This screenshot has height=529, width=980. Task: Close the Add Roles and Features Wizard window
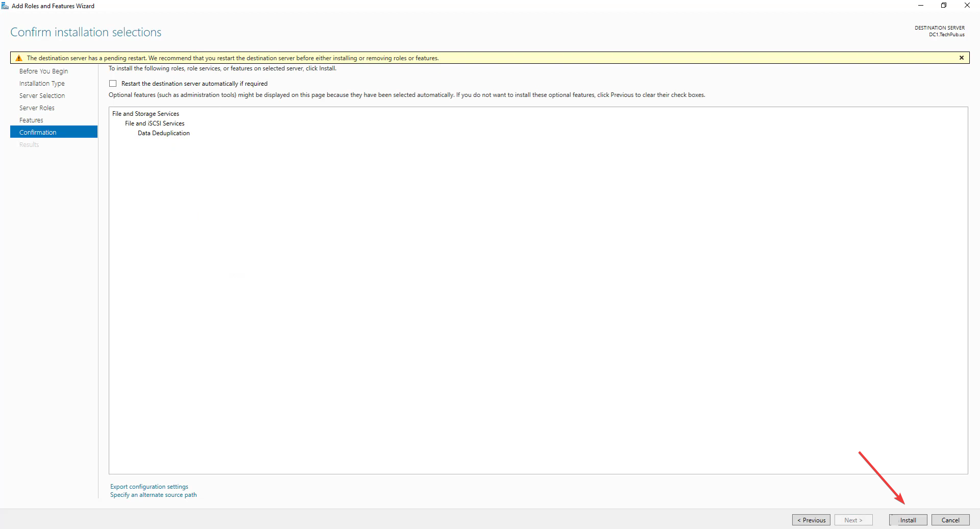(x=967, y=6)
